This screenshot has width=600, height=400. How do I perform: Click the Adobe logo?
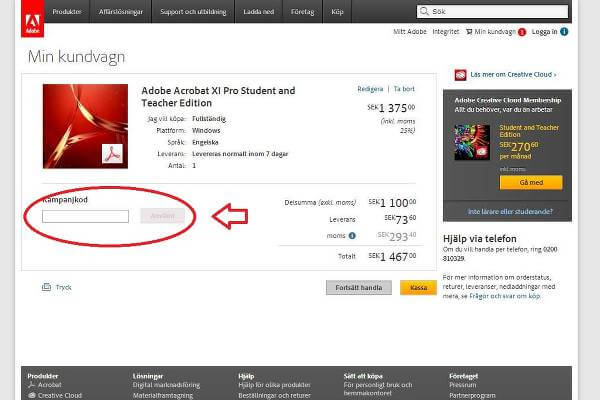coord(33,18)
